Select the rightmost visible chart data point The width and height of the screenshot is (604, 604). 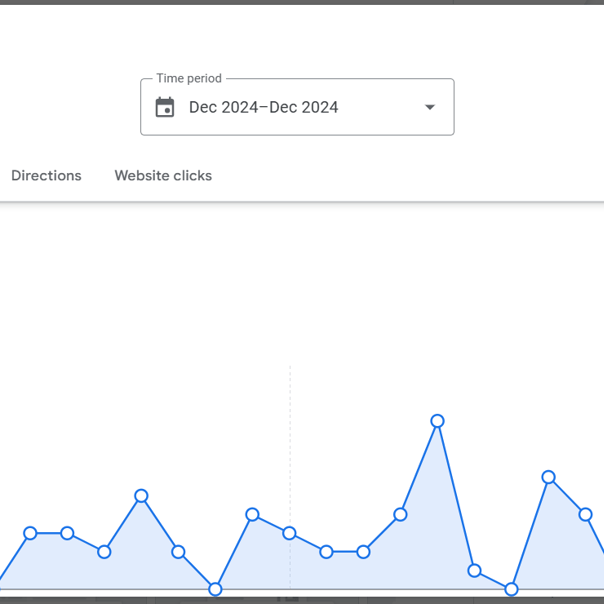(586, 515)
